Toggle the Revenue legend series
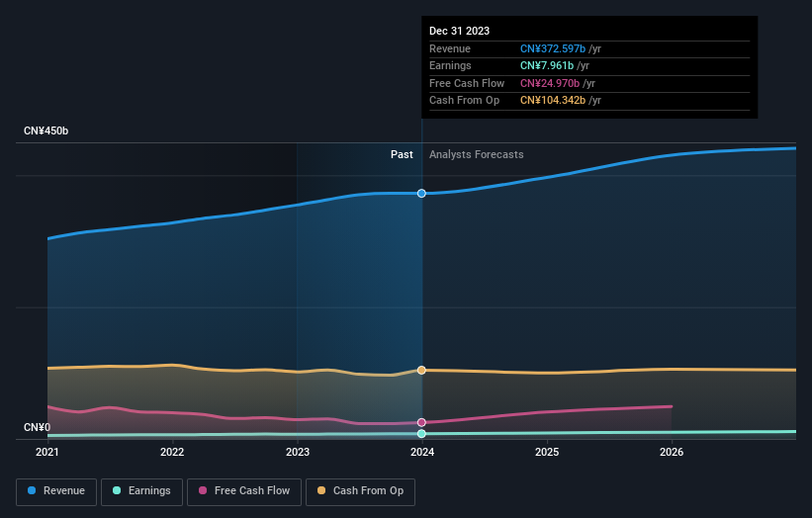 [56, 491]
